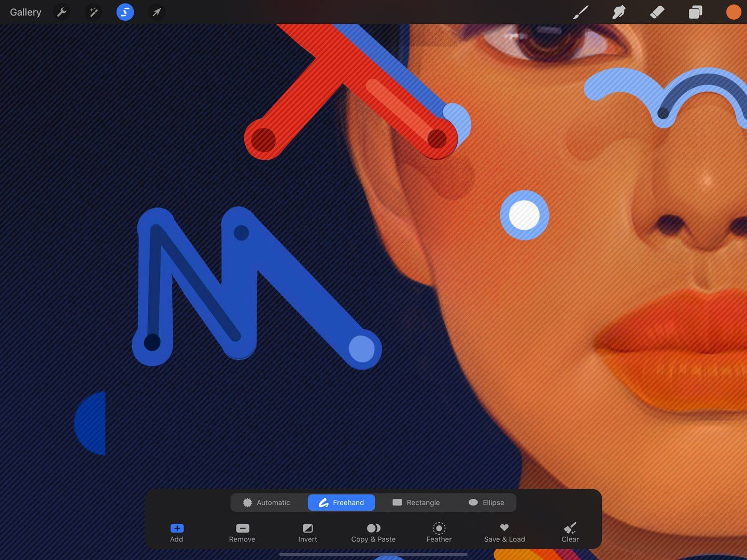
Task: Open Save & Load selections
Action: tap(504, 533)
